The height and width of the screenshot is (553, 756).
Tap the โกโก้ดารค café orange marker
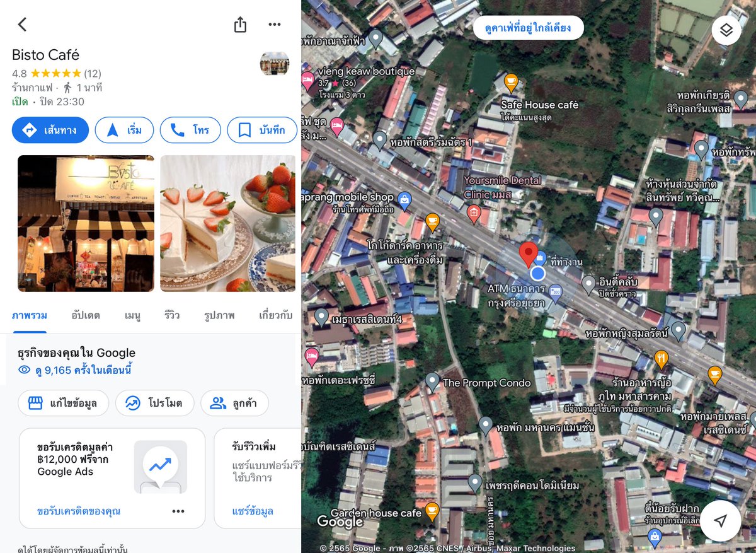click(432, 222)
